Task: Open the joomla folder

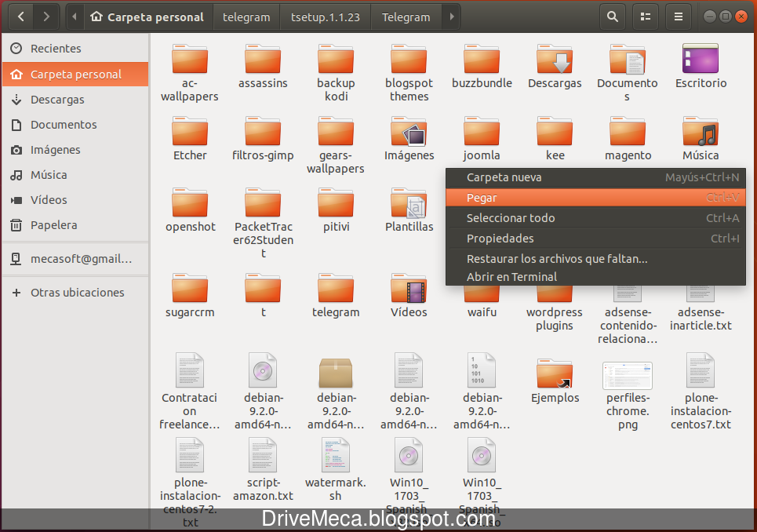Action: pyautogui.click(x=482, y=132)
